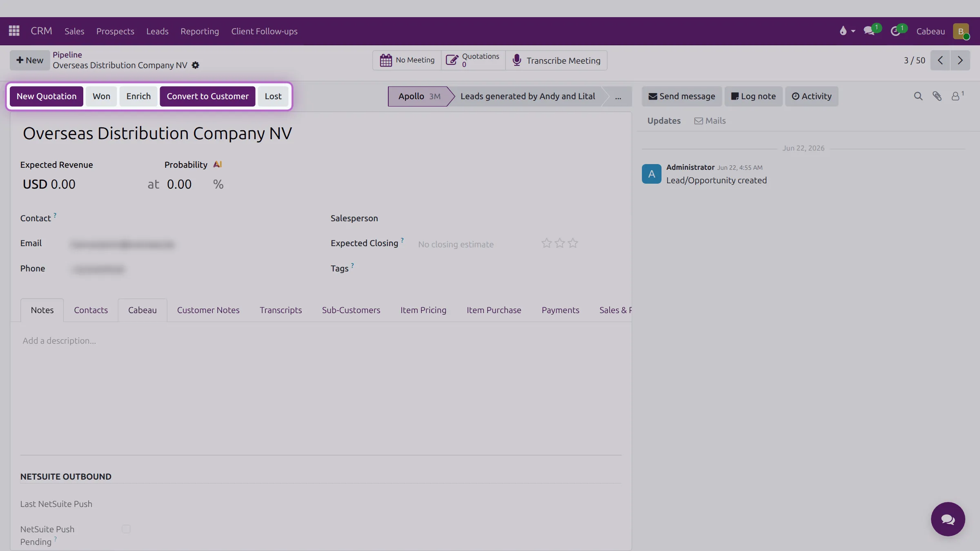Open the floating live chat bubble
Image resolution: width=980 pixels, height=551 pixels.
pos(948,519)
